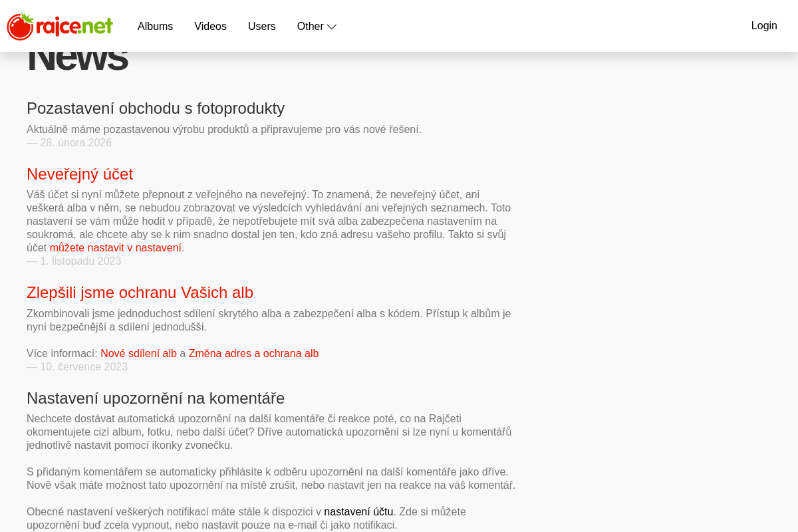
Task: Click the Nastavení upozornění na komentáře heading
Action: 156,398
